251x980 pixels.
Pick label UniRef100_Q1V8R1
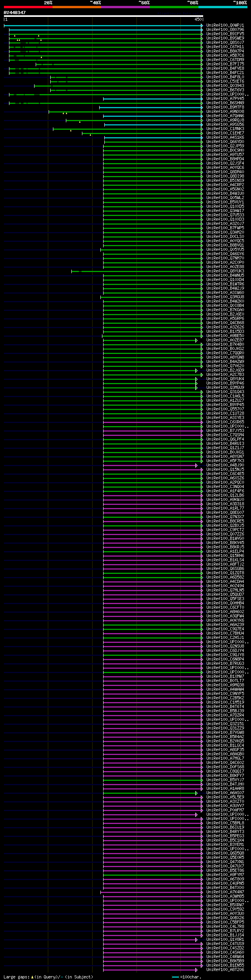[x=225, y=940]
